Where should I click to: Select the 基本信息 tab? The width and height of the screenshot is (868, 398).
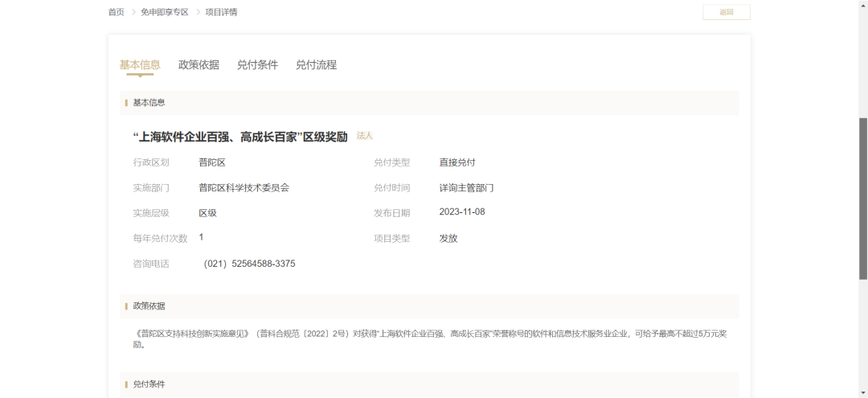pos(140,65)
